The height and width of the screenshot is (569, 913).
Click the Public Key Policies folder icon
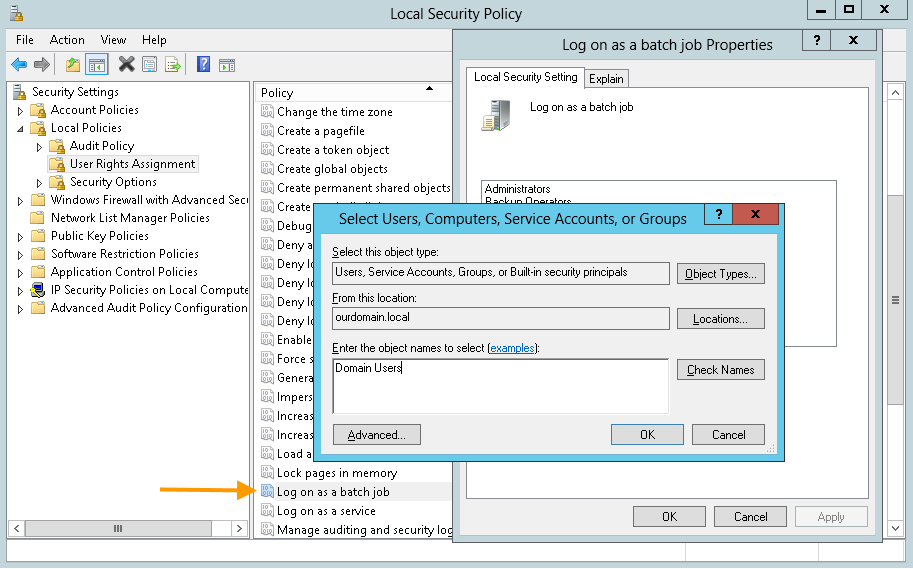[x=38, y=236]
